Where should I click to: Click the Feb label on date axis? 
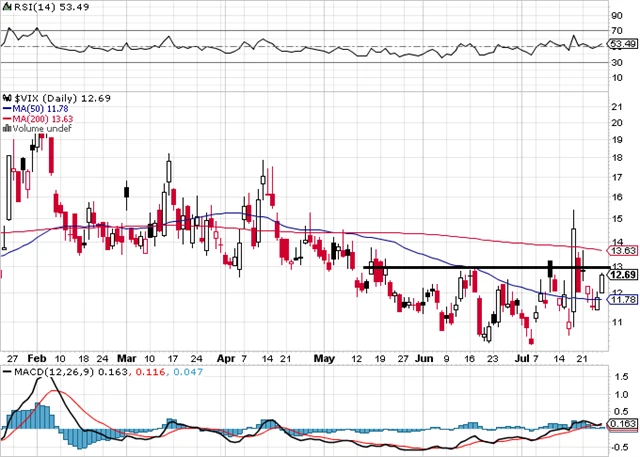tap(38, 356)
